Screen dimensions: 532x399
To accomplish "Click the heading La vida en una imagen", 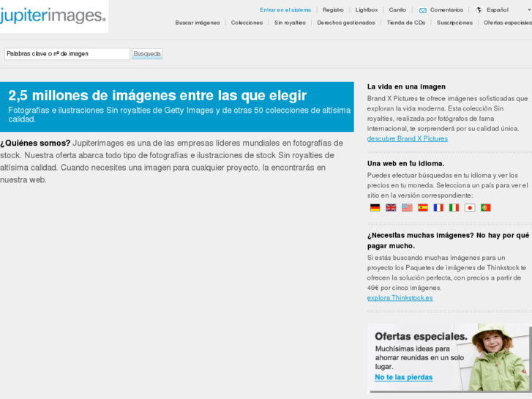I will coord(406,86).
